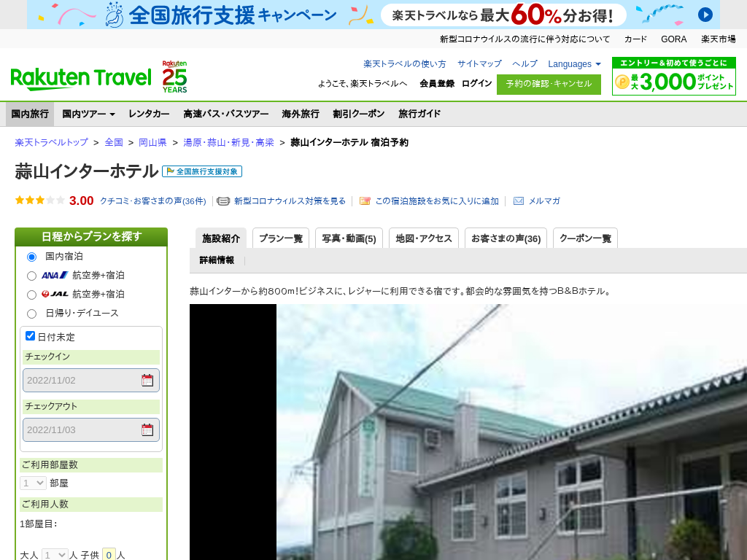The width and height of the screenshot is (747, 560).
Task: Open the クーポン一覧 tab
Action: 585,238
